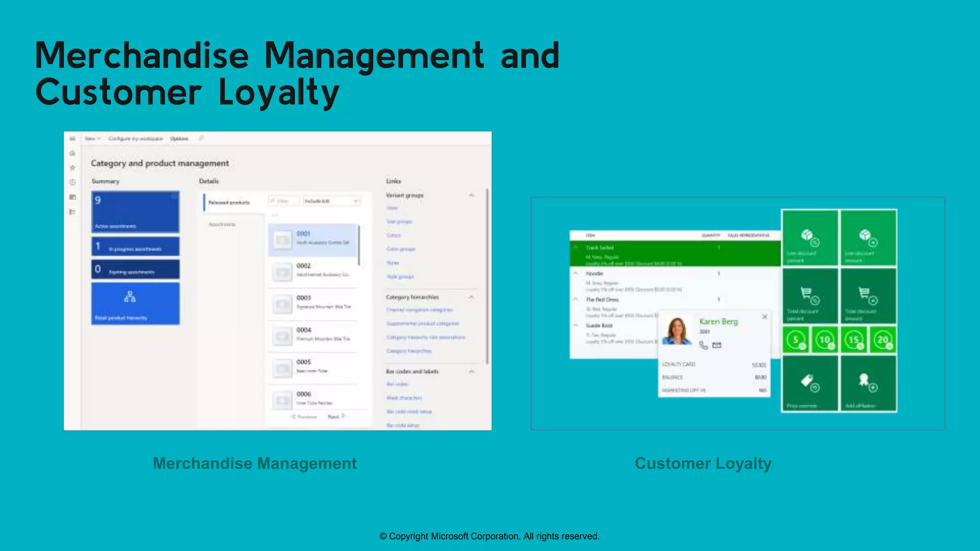Click the Home icon in left sidebar
Screen dimensions: 980x551
pos(72,153)
